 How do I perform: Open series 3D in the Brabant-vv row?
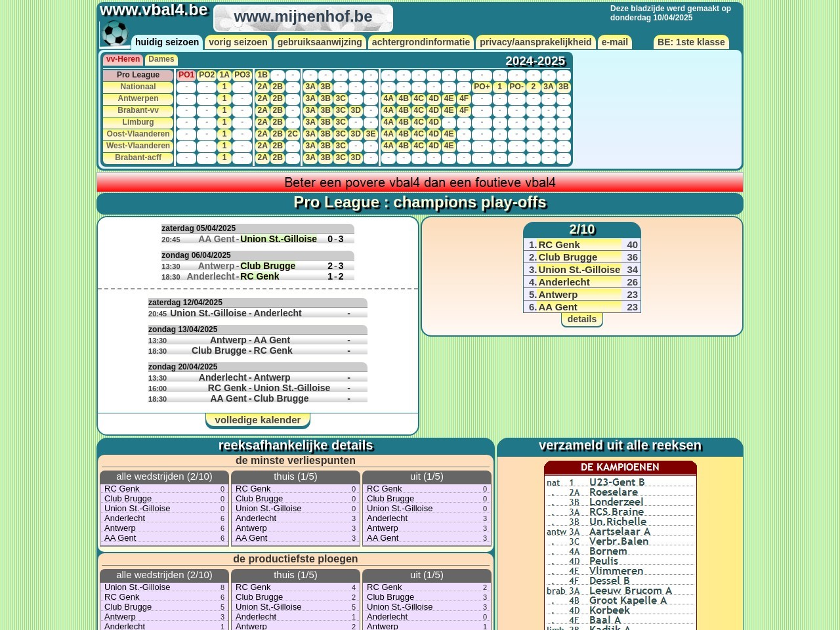point(356,110)
